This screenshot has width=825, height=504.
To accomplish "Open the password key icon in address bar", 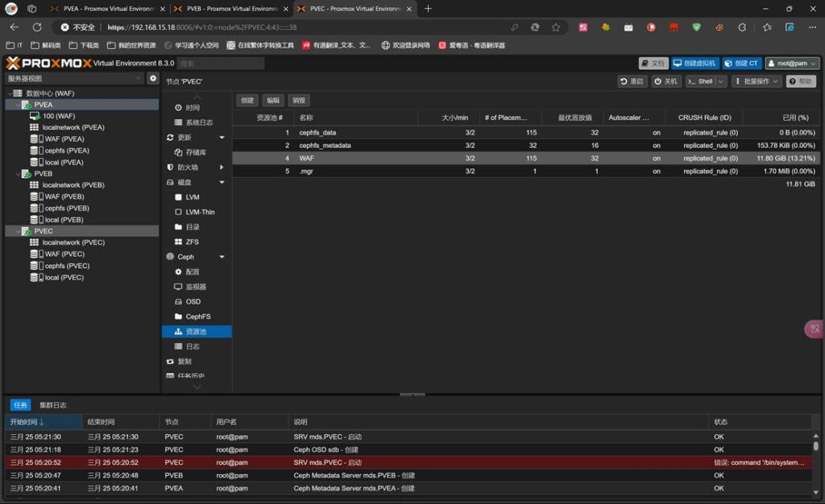I will (x=515, y=27).
